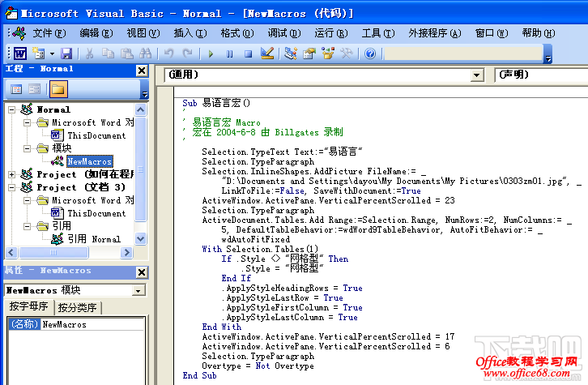Open the Object Browser toolbar icon
The height and width of the screenshot is (385, 588).
pos(328,53)
